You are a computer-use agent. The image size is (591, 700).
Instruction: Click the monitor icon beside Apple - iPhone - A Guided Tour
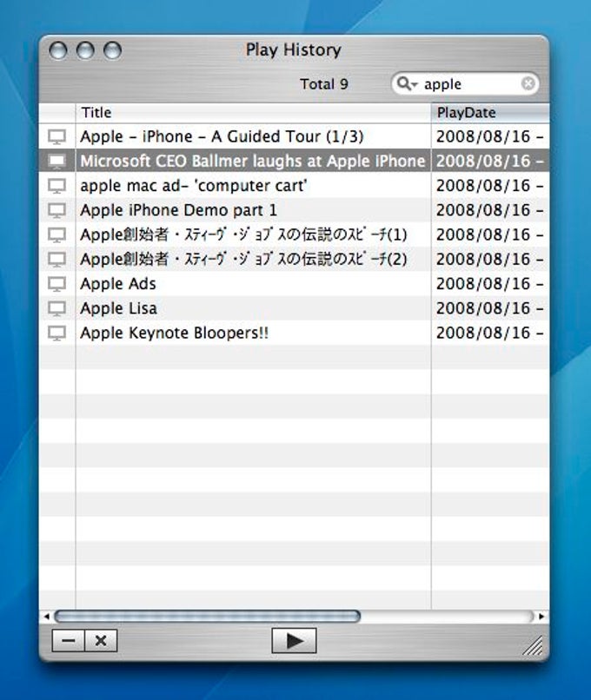coord(56,136)
